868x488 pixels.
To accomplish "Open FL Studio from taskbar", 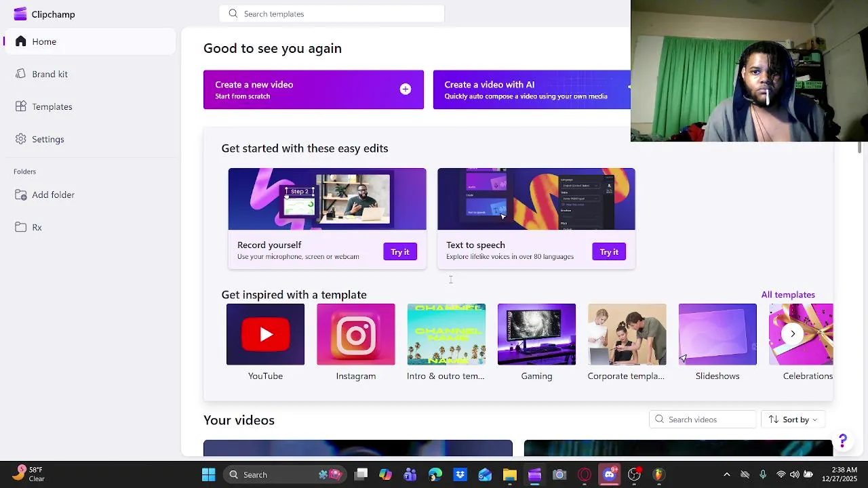I will tap(658, 474).
